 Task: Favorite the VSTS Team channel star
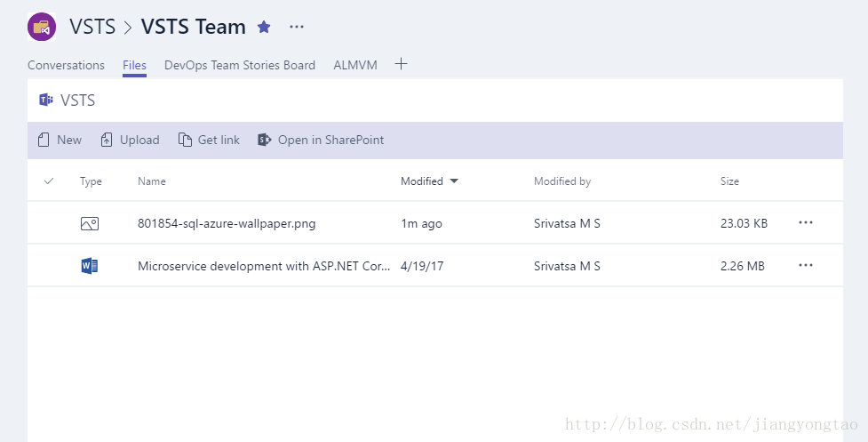pos(264,27)
